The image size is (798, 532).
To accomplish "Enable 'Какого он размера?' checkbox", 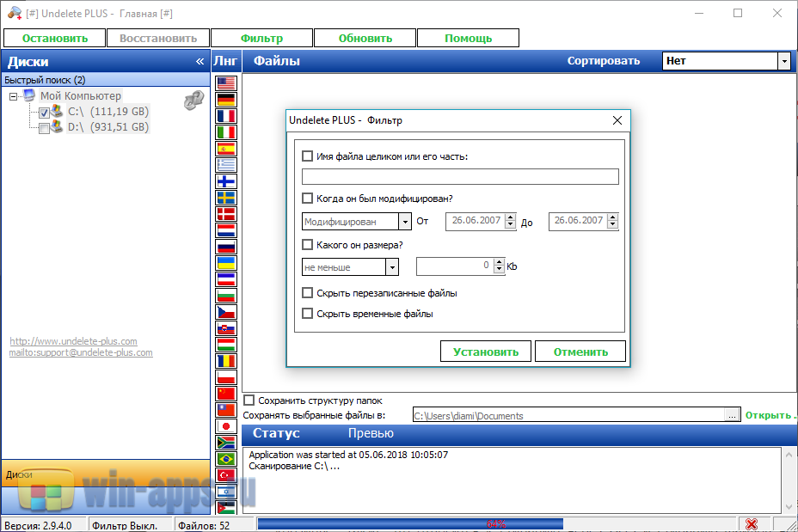I will [307, 245].
